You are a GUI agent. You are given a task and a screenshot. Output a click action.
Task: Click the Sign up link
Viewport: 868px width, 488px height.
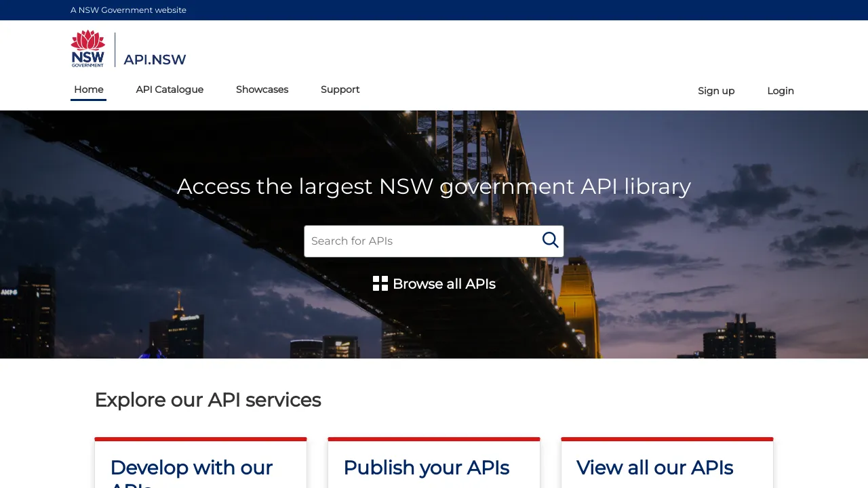[716, 91]
